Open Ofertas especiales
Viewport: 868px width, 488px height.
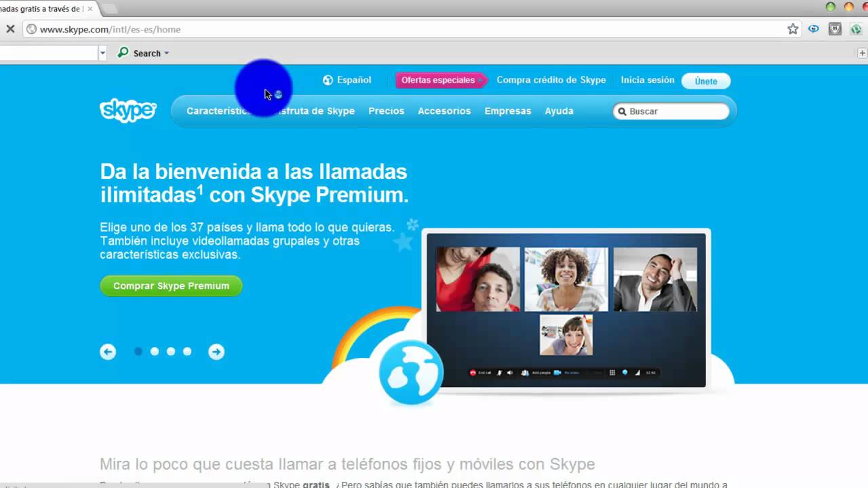441,80
